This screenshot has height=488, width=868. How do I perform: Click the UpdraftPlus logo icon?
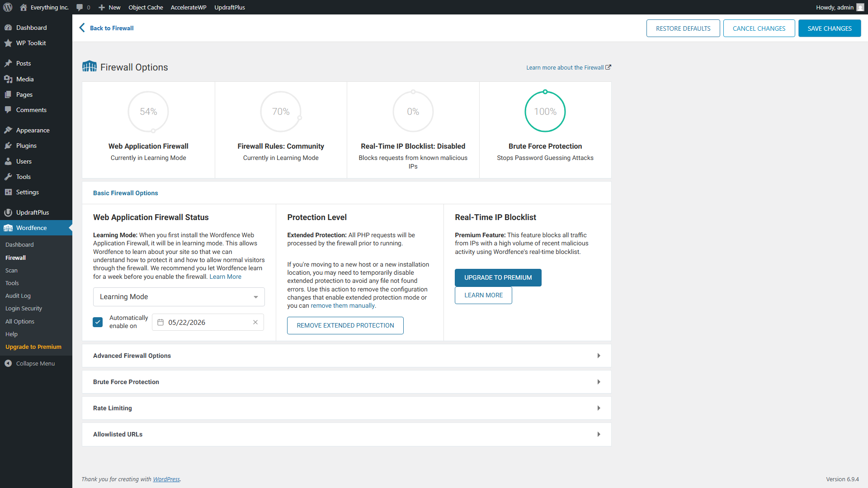tap(8, 212)
